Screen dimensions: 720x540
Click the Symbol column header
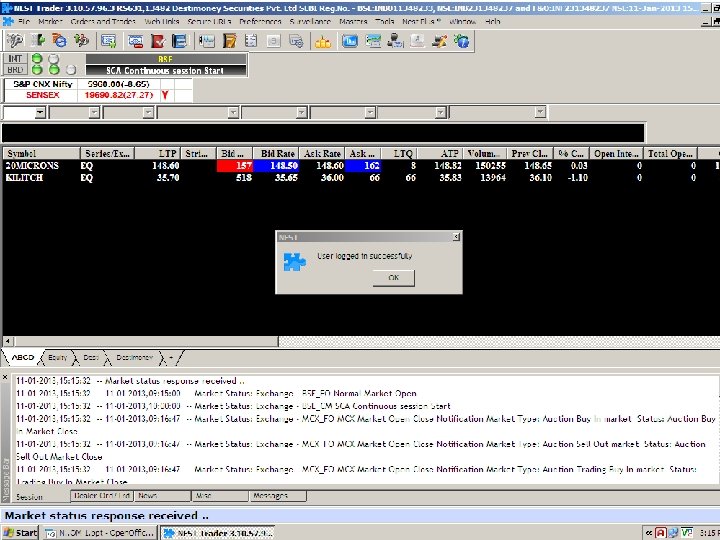[x=41, y=153]
